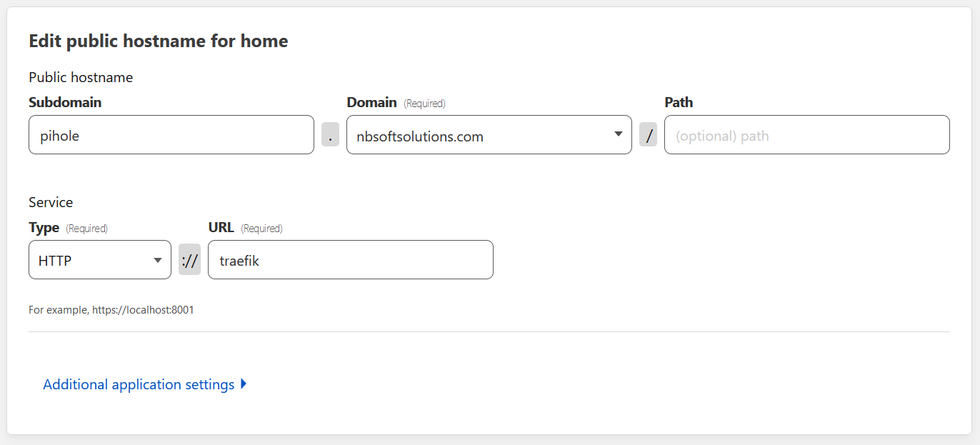Click the https://localhost:8001 example text

[x=143, y=310]
